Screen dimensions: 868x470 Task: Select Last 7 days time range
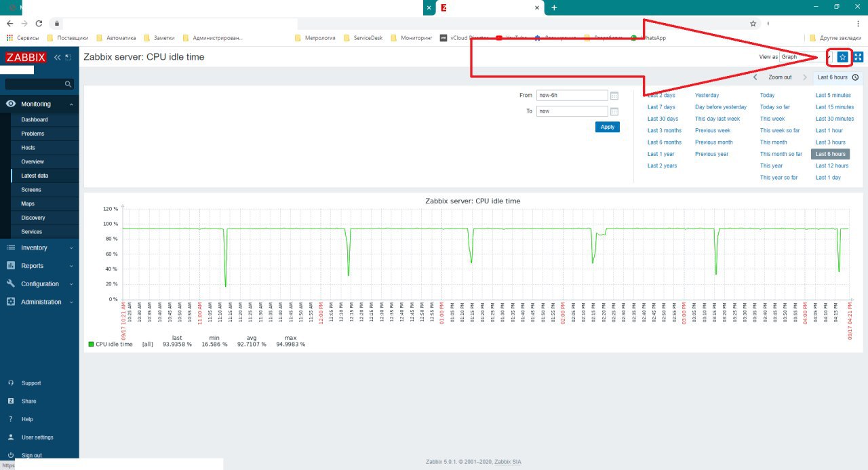(x=661, y=107)
